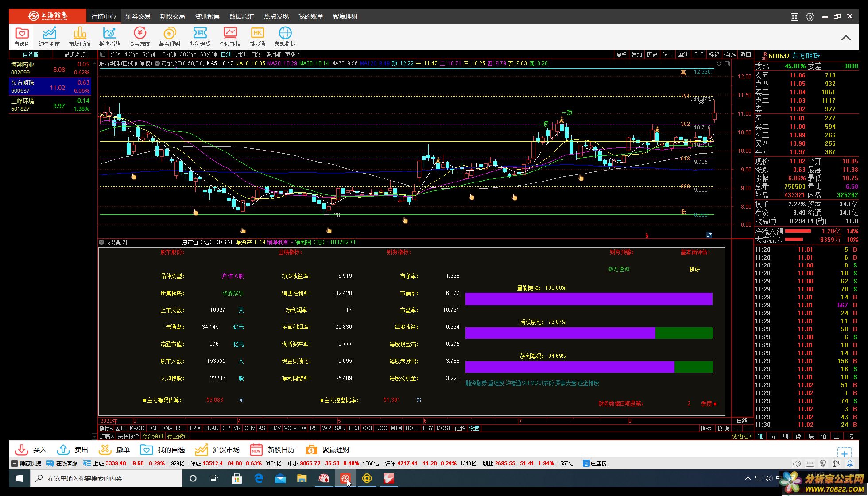
Task: Open the 沪深股市 toolbar icon
Action: (x=49, y=36)
